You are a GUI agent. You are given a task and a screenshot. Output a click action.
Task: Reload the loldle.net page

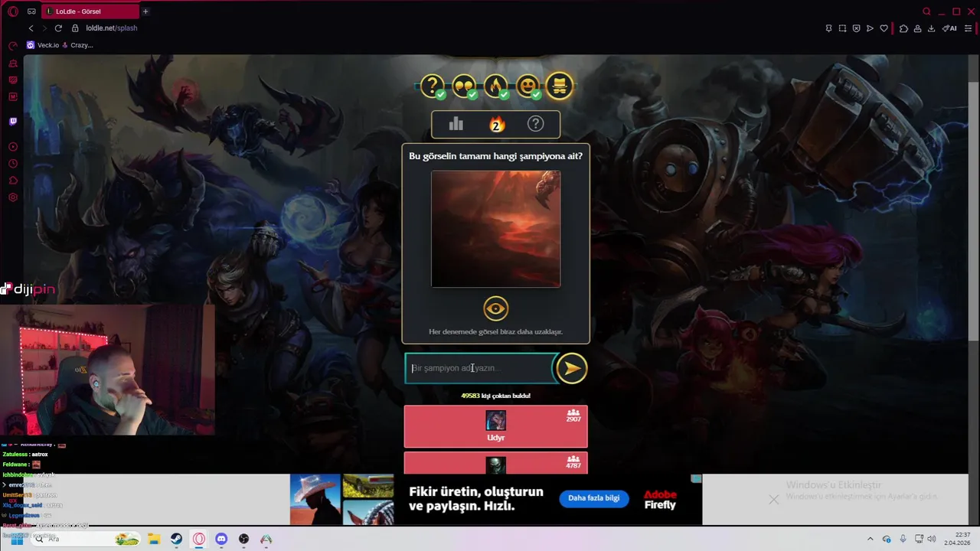point(58,28)
